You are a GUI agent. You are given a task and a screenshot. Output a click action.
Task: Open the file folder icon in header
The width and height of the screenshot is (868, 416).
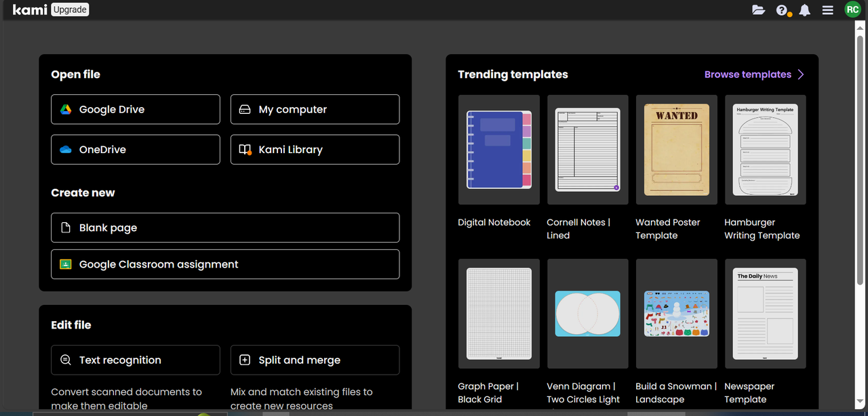[758, 10]
